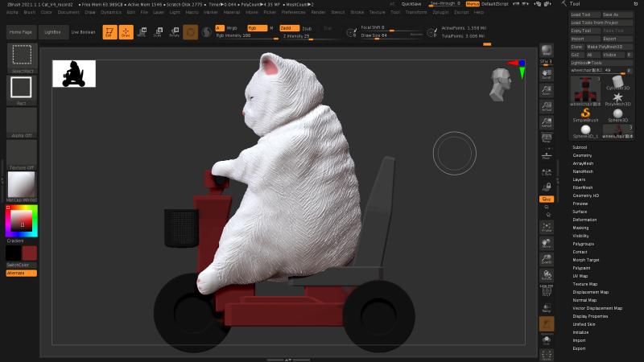Expand the Subtool palette section
The image size is (644, 362).
580,148
